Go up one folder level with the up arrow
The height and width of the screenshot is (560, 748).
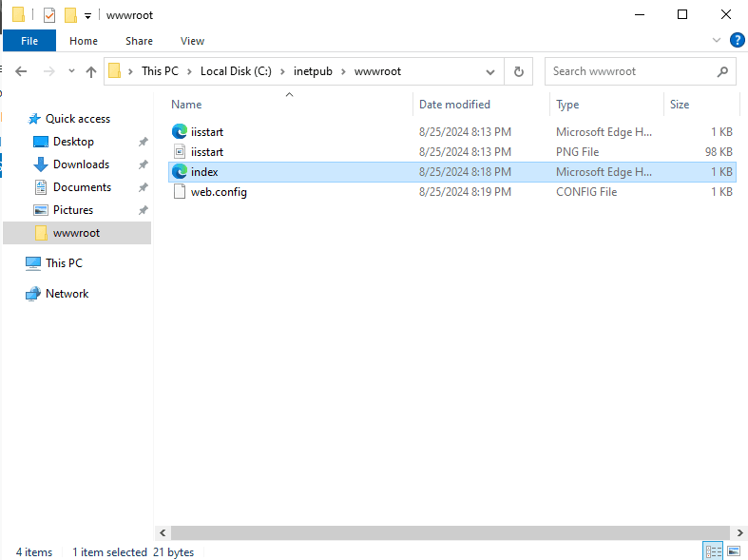point(91,71)
